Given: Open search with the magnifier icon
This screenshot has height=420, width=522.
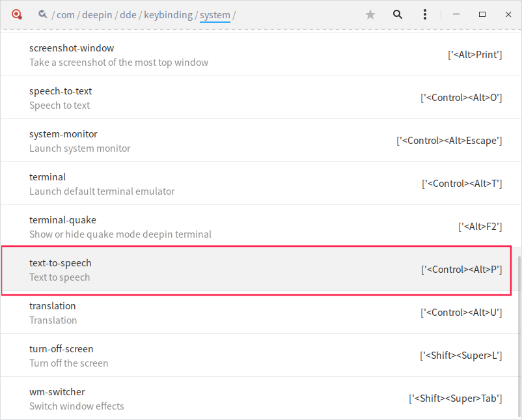Looking at the screenshot, I should tap(398, 14).
